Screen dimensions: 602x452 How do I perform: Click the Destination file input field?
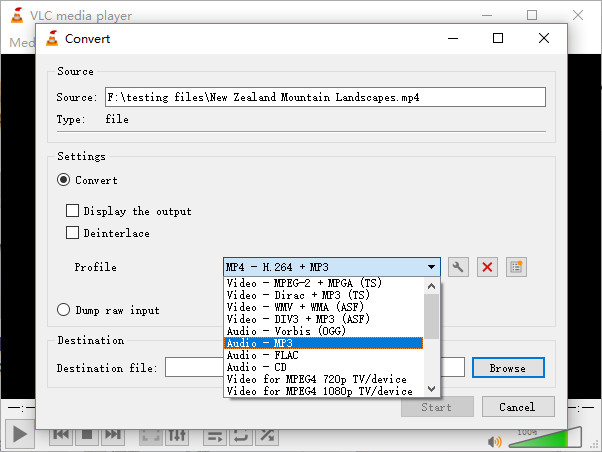point(315,368)
